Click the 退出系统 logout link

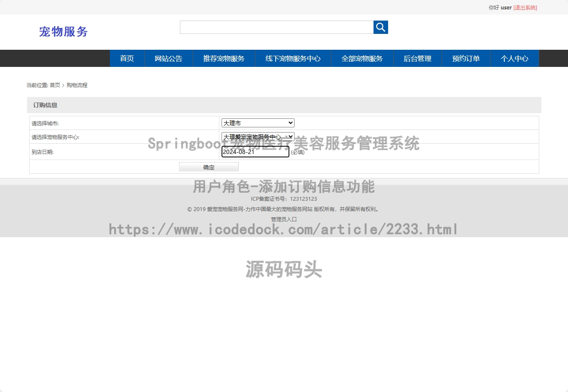tap(525, 8)
